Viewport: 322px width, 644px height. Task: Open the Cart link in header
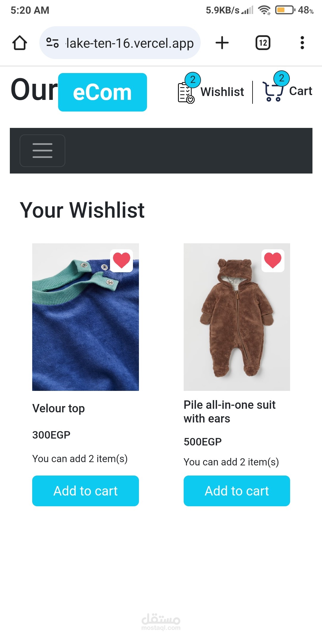click(x=301, y=91)
